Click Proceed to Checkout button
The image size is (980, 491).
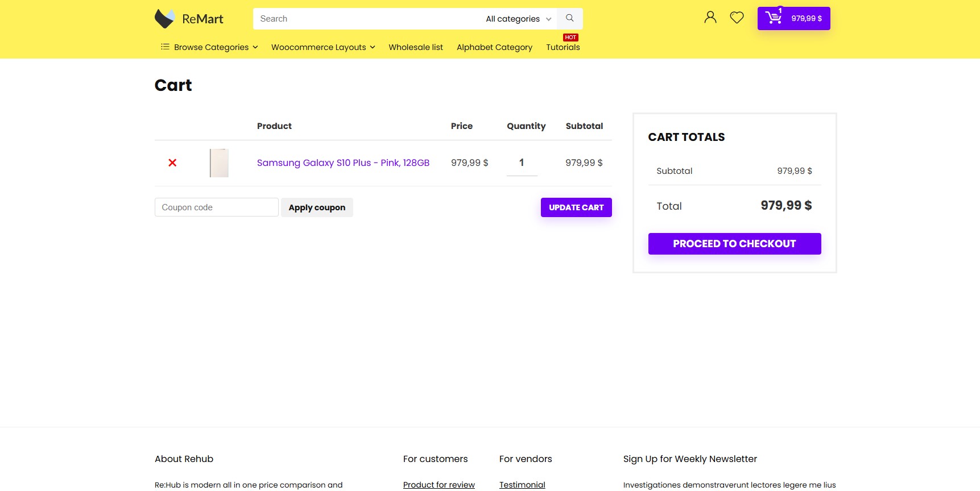tap(735, 244)
